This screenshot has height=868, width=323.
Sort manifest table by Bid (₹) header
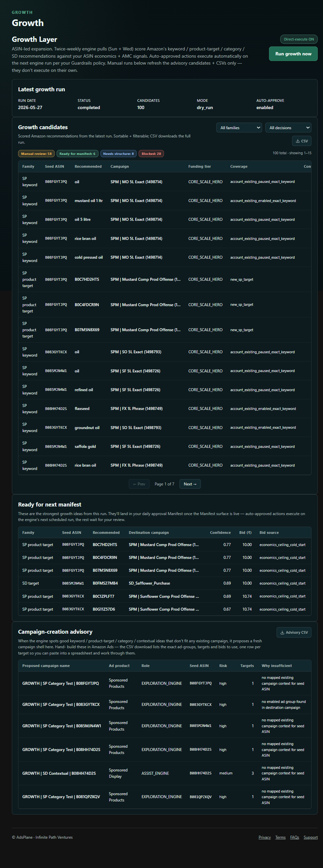point(245,533)
